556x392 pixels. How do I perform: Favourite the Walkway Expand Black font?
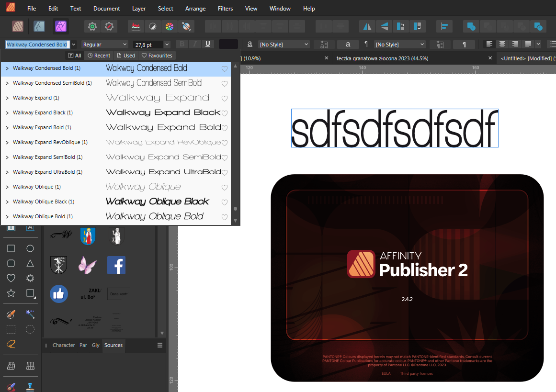pos(224,112)
